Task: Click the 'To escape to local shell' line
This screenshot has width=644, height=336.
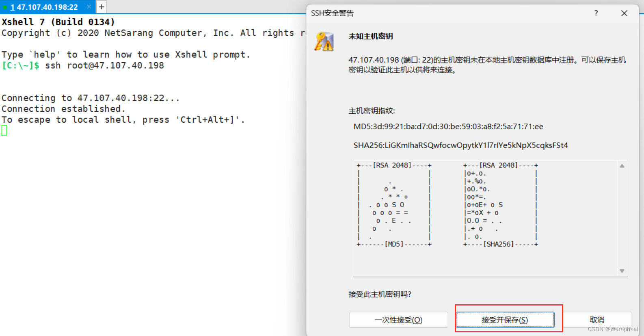Action: (123, 120)
